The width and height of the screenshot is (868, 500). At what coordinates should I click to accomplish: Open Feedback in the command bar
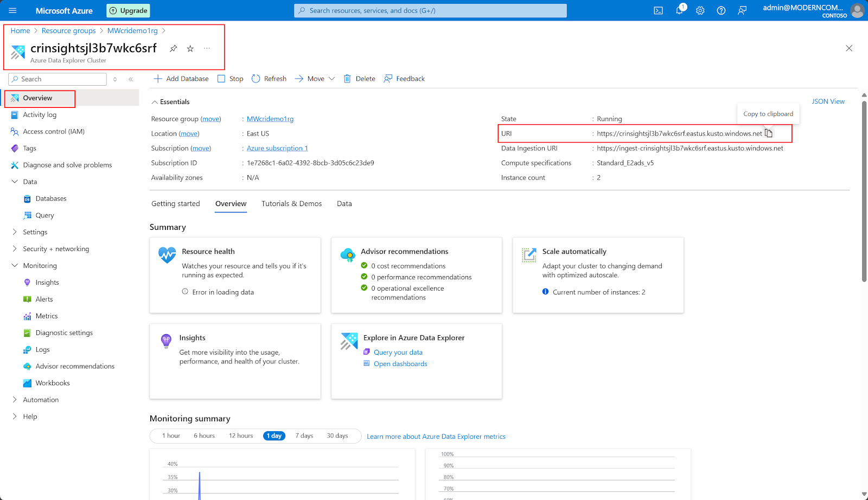(404, 79)
